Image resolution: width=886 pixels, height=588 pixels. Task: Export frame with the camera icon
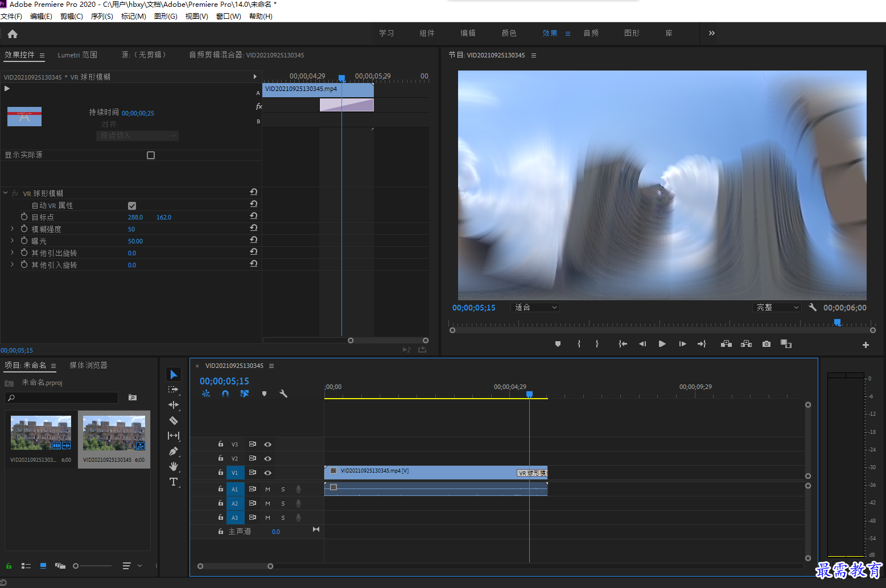pyautogui.click(x=767, y=344)
